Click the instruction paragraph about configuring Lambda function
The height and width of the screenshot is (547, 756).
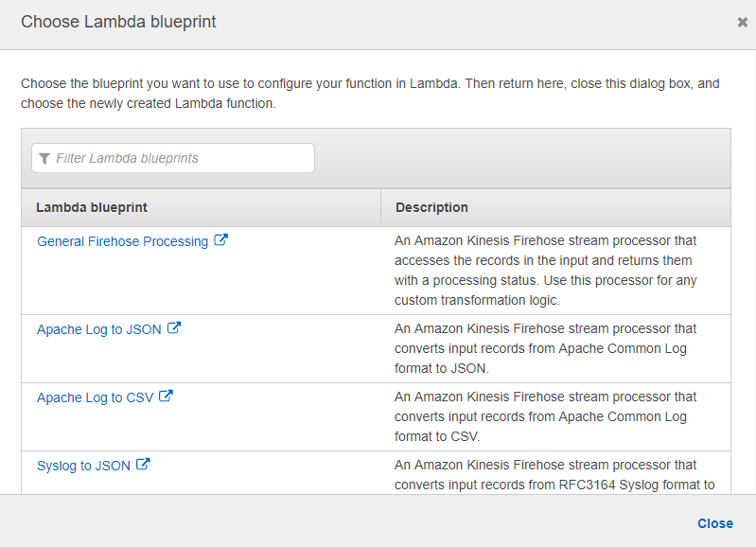click(x=370, y=93)
